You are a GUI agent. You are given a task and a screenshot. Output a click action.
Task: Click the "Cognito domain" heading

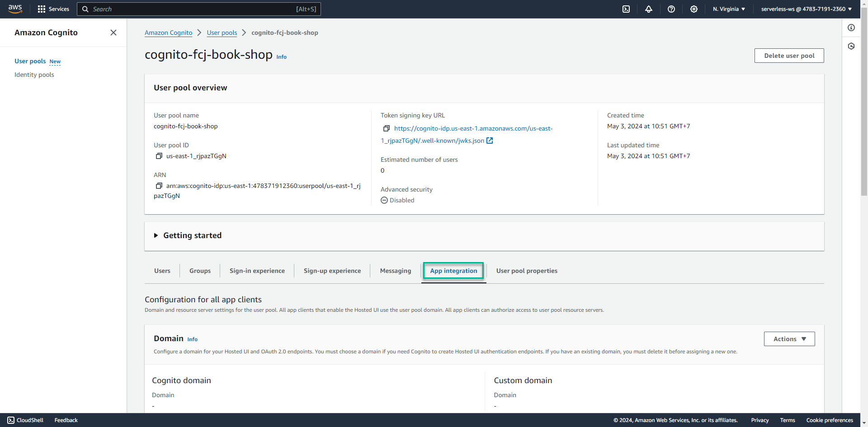pyautogui.click(x=181, y=380)
